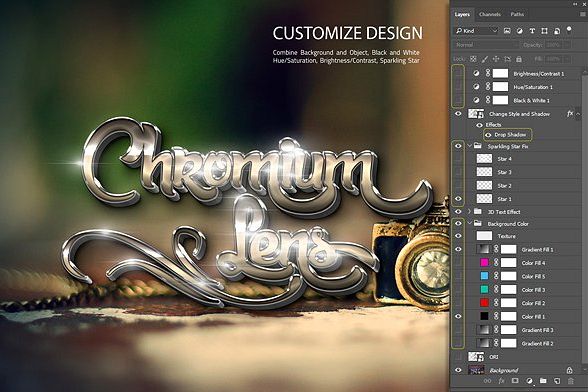The width and height of the screenshot is (588, 392).
Task: Click Hue/Saturation 1 adjustment icon
Action: click(x=476, y=87)
